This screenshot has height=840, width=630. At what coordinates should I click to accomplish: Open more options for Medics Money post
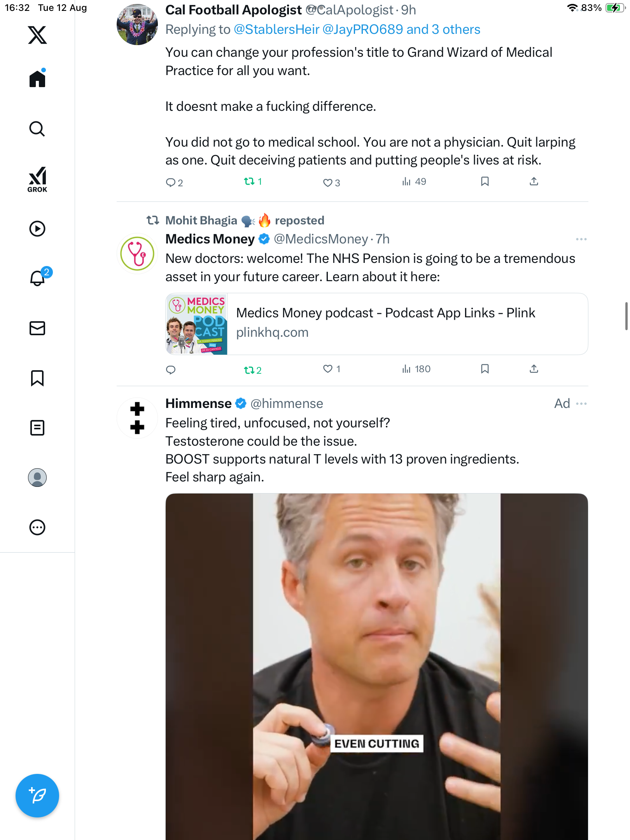[581, 239]
